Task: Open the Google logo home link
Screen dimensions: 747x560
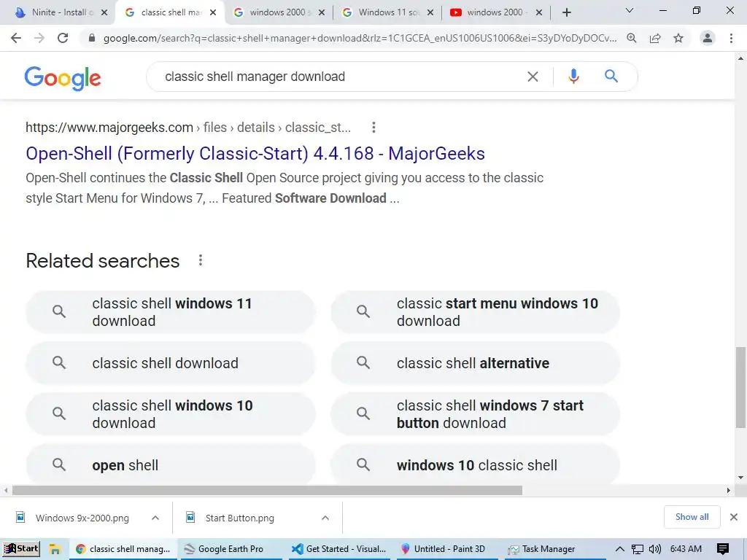Action: click(63, 78)
